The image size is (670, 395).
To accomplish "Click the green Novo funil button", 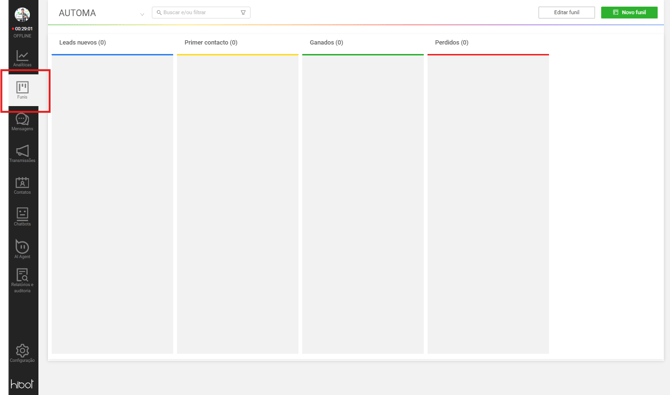I will pos(629,12).
